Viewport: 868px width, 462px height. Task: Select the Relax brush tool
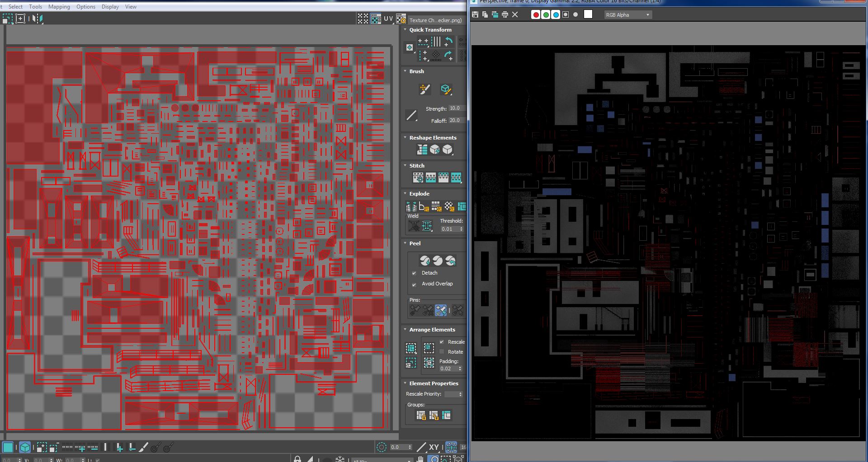[446, 89]
